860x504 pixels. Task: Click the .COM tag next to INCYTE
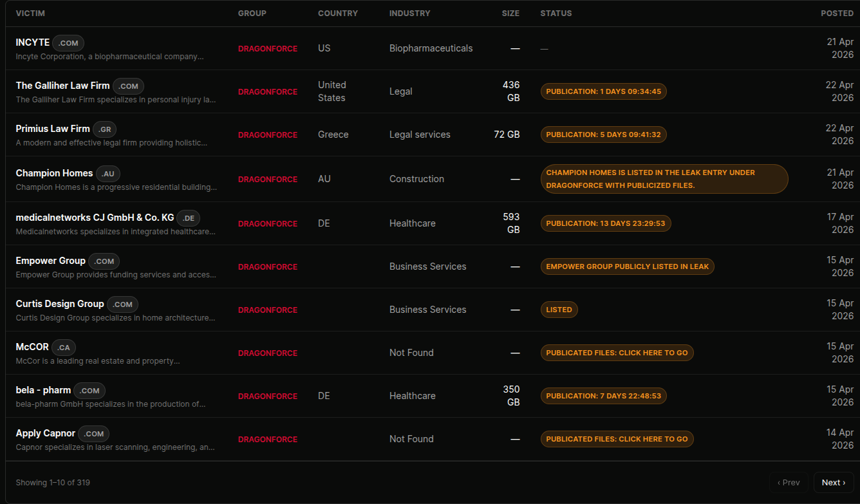(x=68, y=43)
